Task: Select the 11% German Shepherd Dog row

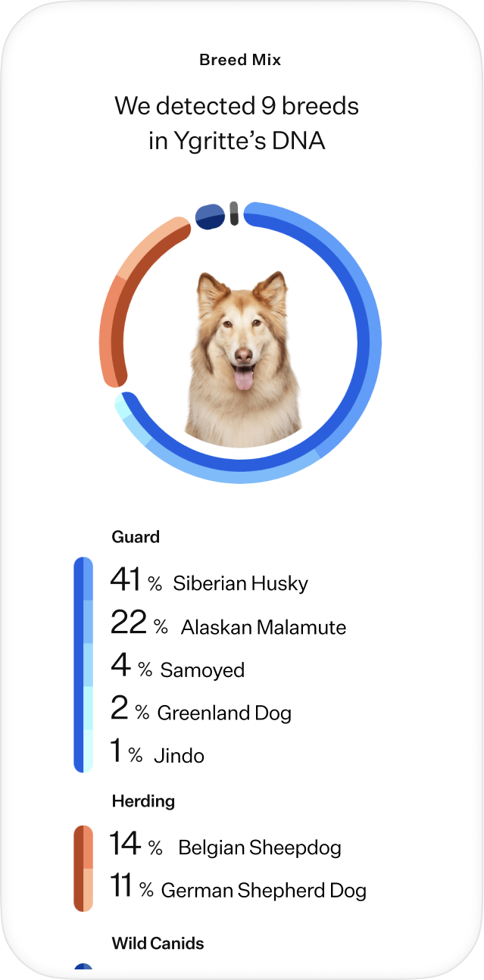Action: click(x=238, y=888)
